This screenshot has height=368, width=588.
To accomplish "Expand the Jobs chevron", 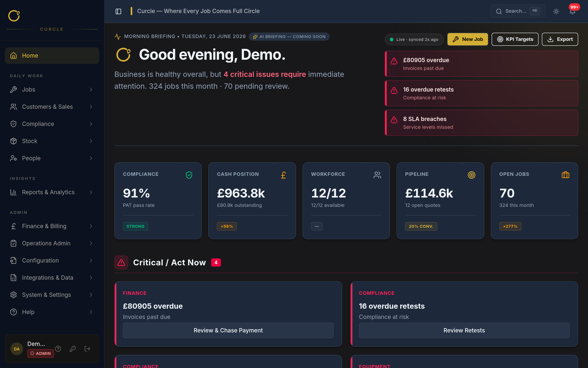I will click(x=91, y=90).
